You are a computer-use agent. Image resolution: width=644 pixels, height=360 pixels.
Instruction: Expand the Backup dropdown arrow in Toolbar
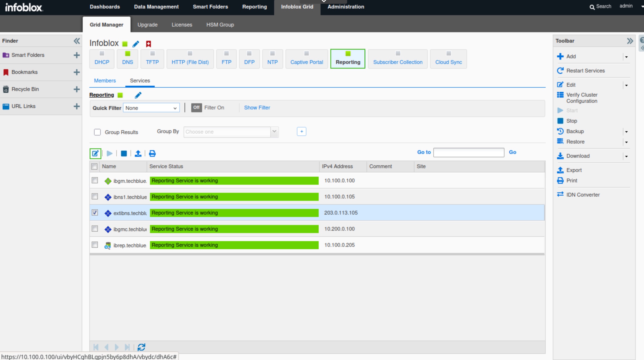pyautogui.click(x=626, y=132)
